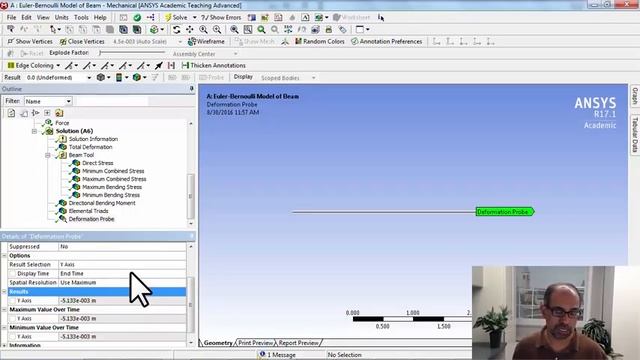Click the Solve button
This screenshot has height=360, width=640.
tap(176, 18)
